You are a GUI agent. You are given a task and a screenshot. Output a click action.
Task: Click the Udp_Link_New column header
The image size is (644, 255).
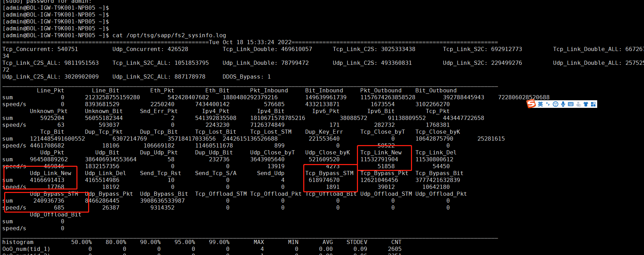click(x=50, y=173)
